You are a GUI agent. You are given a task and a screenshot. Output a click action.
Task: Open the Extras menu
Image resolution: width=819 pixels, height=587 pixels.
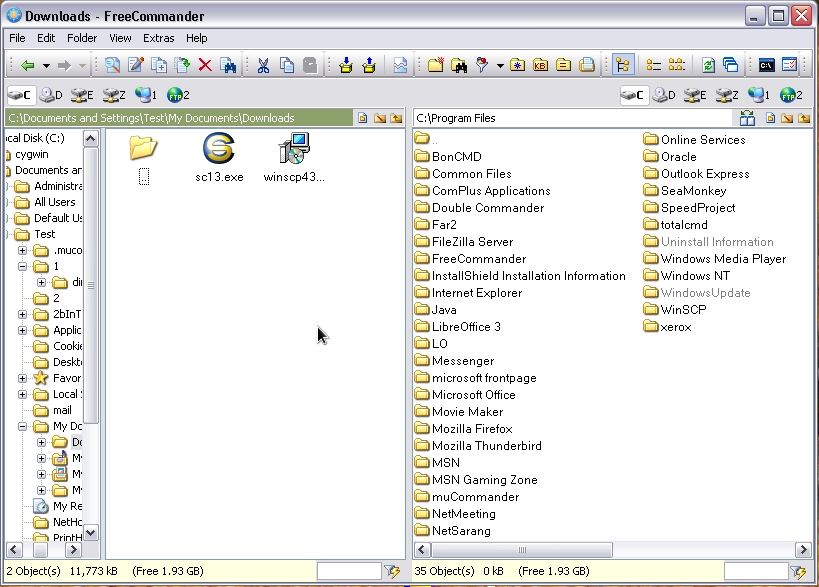coord(159,38)
